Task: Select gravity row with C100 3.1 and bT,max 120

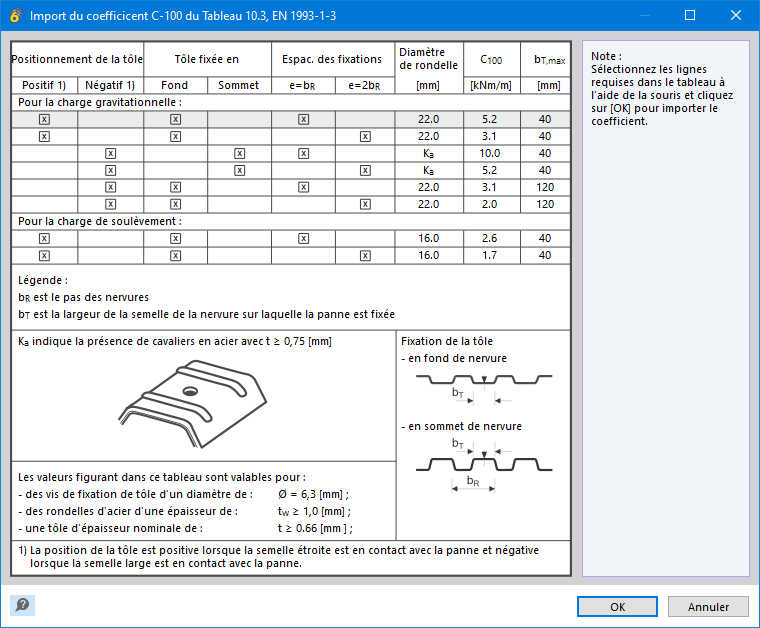Action: tap(290, 188)
